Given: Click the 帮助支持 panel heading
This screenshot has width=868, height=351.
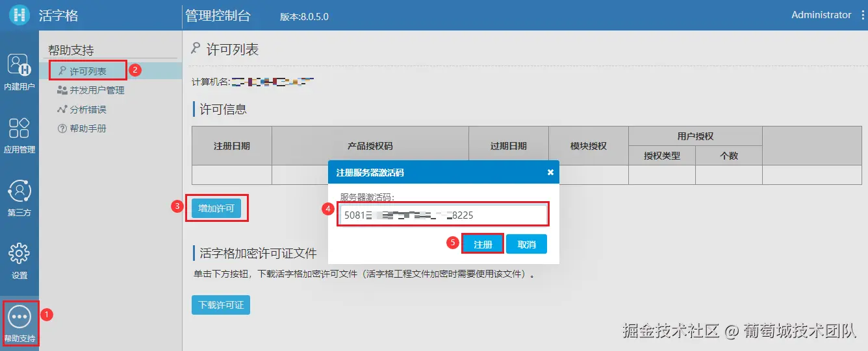Looking at the screenshot, I should pyautogui.click(x=71, y=50).
